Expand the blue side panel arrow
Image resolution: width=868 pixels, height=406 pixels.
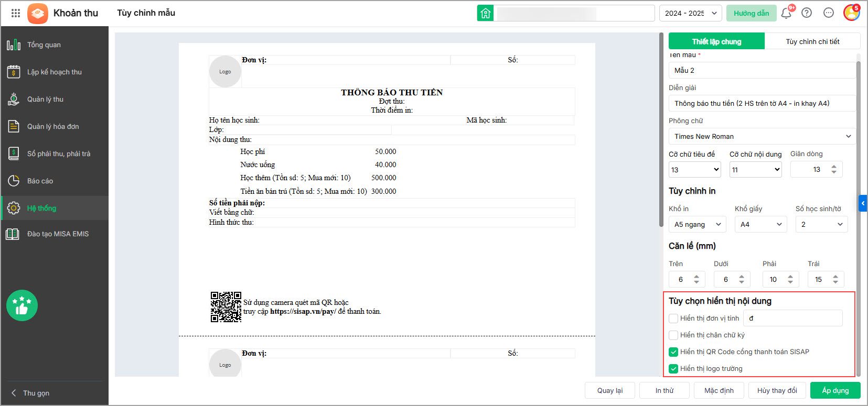[x=863, y=203]
